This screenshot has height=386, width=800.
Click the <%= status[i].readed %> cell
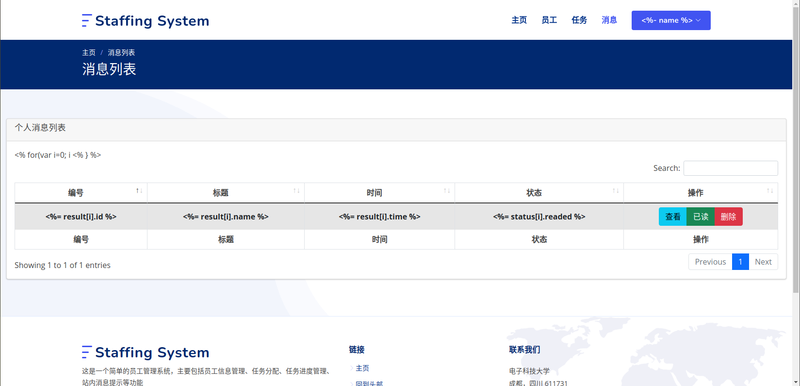[x=539, y=217]
